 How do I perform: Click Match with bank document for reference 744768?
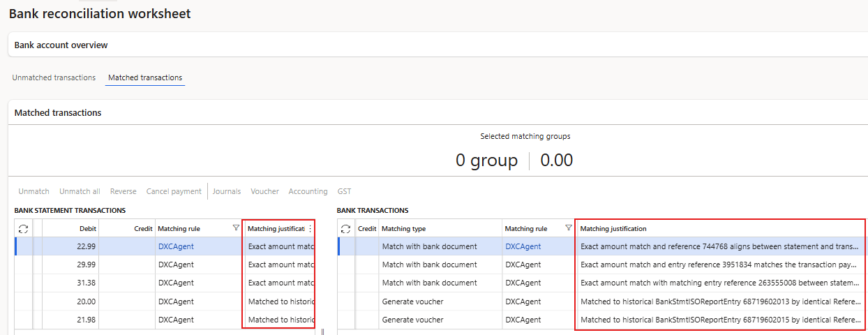429,246
